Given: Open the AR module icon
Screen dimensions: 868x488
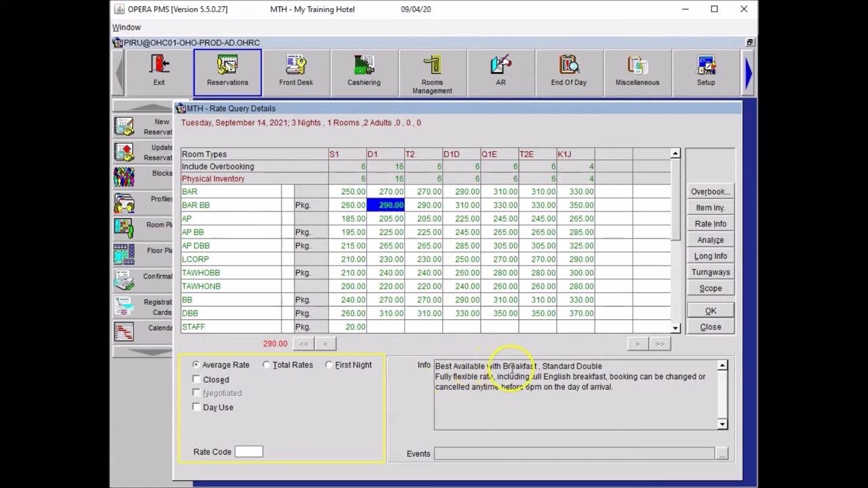Looking at the screenshot, I should point(500,71).
